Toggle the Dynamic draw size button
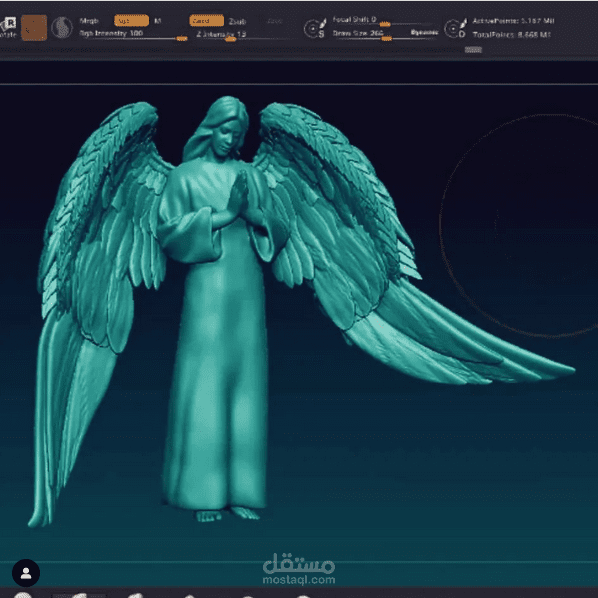The width and height of the screenshot is (598, 598). (424, 33)
